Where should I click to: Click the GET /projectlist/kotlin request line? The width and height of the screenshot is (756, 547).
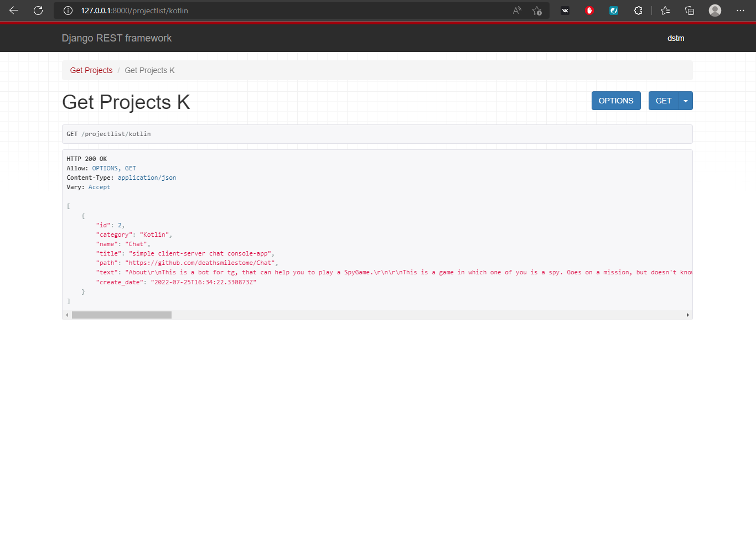click(x=108, y=134)
